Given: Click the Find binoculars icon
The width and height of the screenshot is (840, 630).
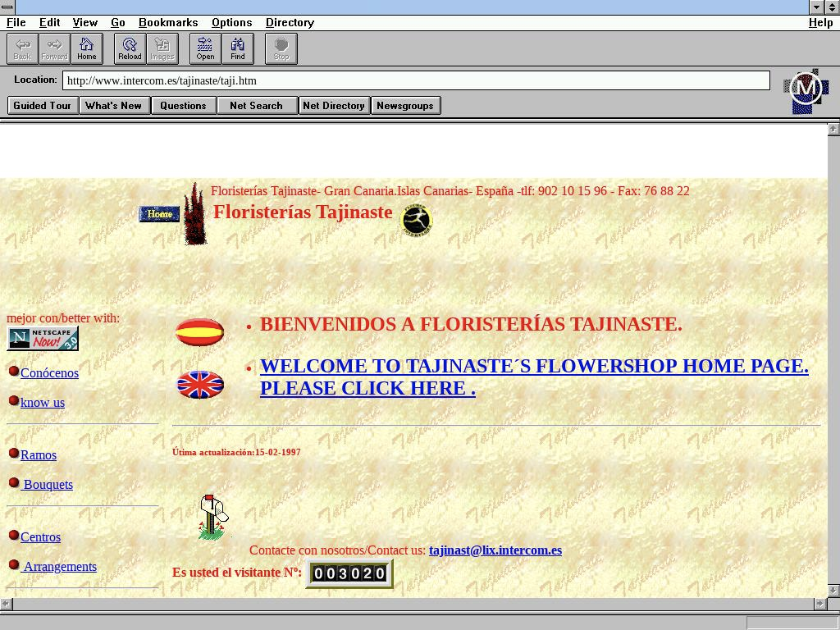Looking at the screenshot, I should click(238, 48).
